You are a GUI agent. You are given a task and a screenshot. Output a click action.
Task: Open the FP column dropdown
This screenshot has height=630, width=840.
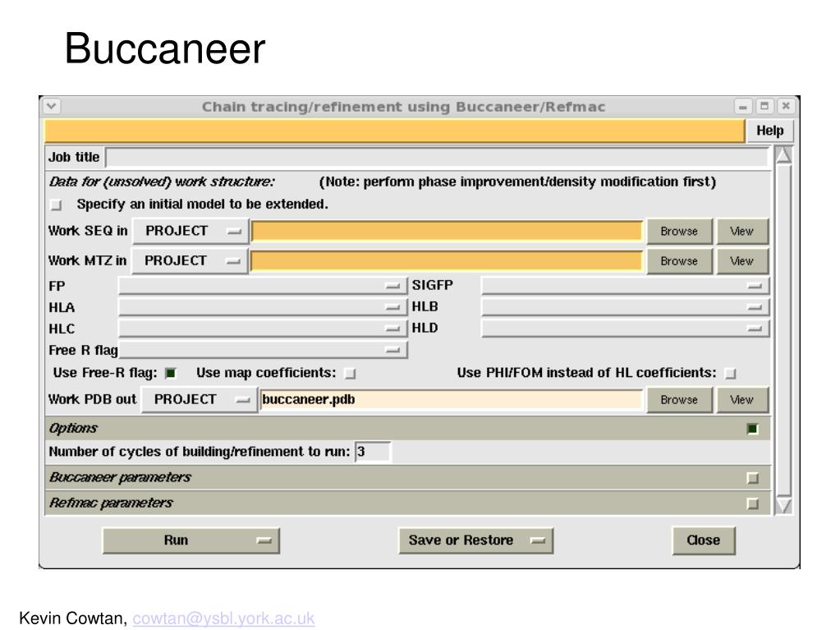(x=263, y=286)
